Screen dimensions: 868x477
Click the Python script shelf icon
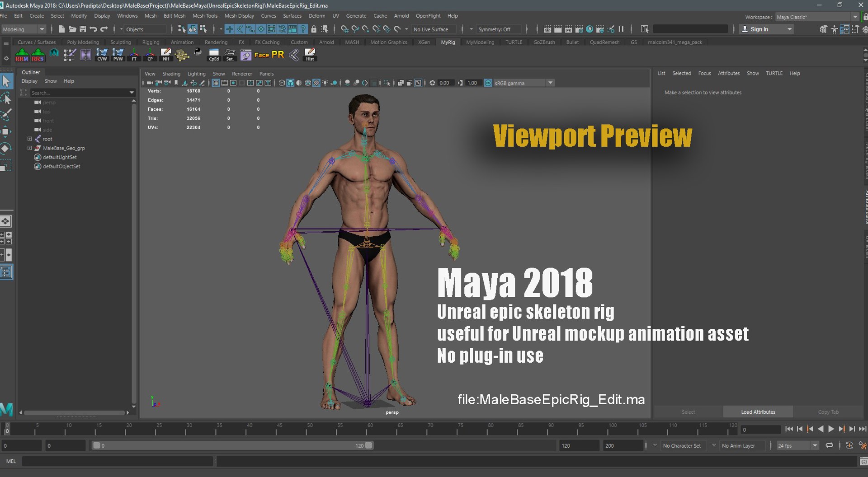pyautogui.click(x=198, y=53)
